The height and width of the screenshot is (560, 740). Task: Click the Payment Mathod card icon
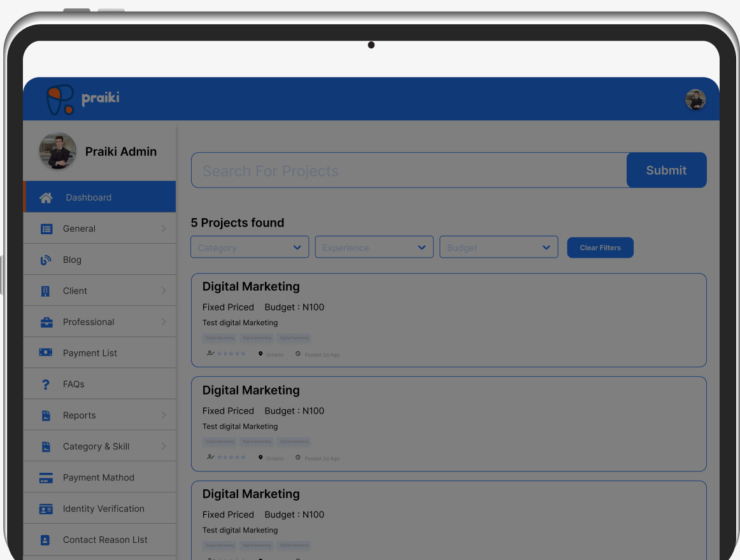(46, 478)
